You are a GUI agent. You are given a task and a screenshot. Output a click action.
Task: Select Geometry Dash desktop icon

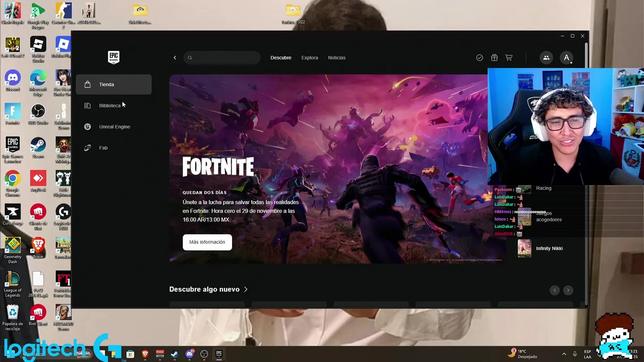[x=13, y=250]
